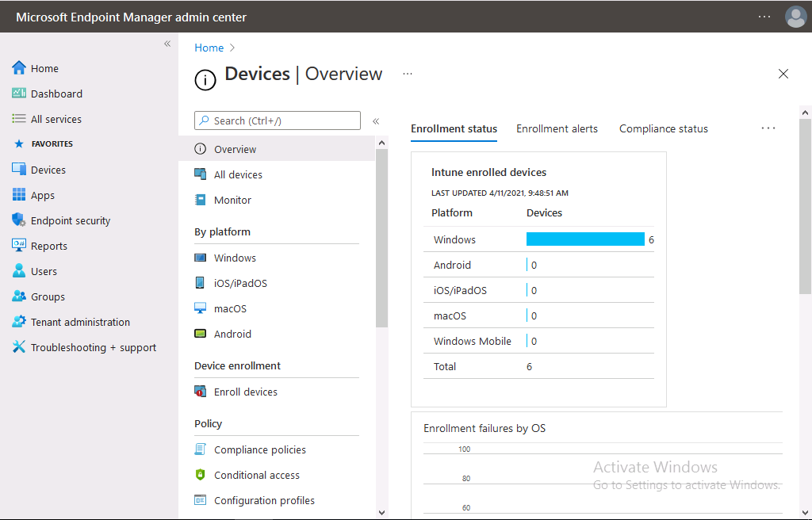Click the Monitor notebook icon
The height and width of the screenshot is (520, 812).
coord(200,200)
